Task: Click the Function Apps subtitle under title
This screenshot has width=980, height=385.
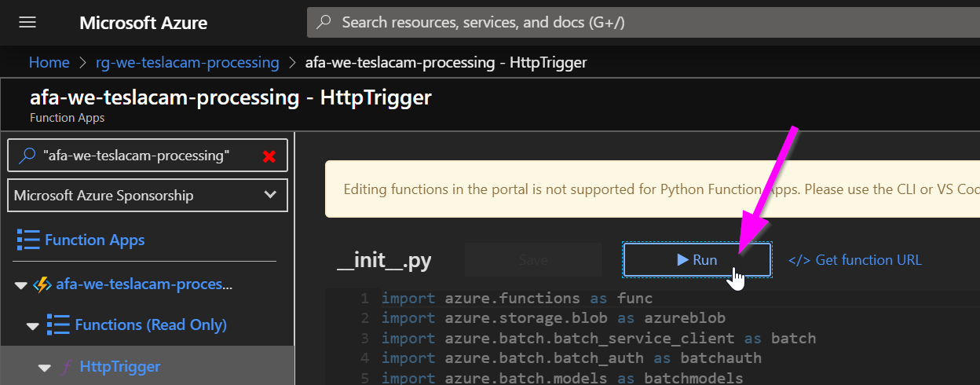Action: [67, 118]
